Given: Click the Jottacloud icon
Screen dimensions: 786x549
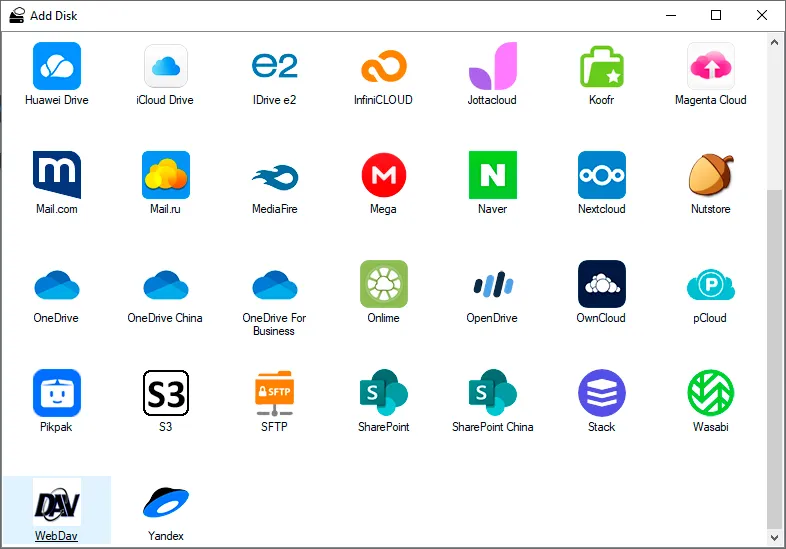Looking at the screenshot, I should 492,66.
